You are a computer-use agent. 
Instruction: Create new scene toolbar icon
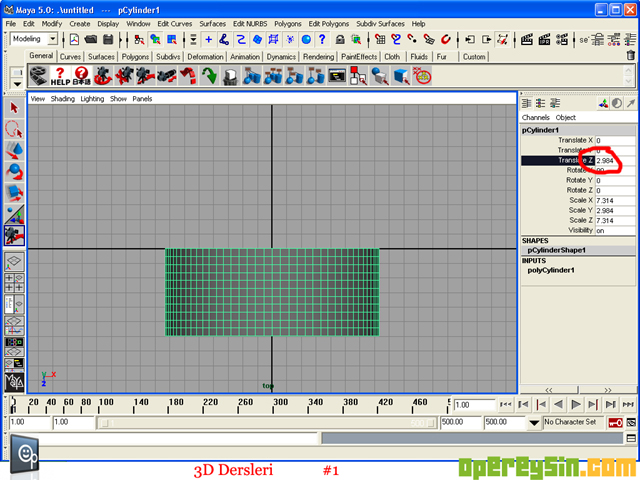(x=74, y=40)
